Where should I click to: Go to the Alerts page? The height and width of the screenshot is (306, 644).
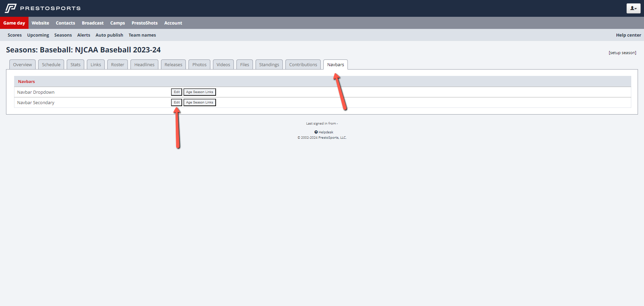(84, 35)
